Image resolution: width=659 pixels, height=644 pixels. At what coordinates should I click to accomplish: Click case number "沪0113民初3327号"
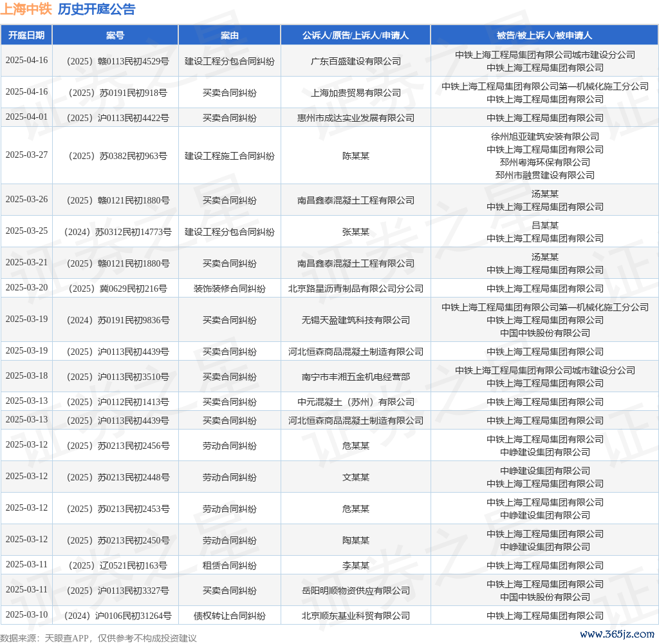click(118, 591)
